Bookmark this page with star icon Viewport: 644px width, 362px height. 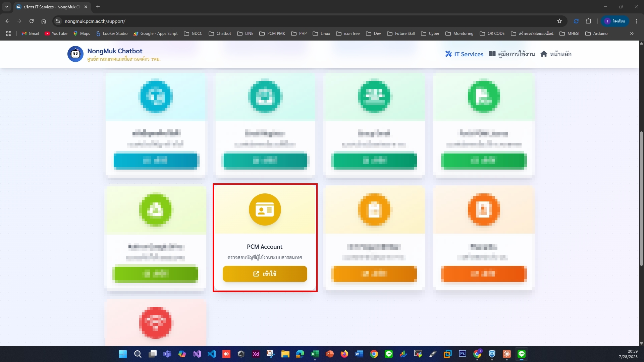pos(559,21)
